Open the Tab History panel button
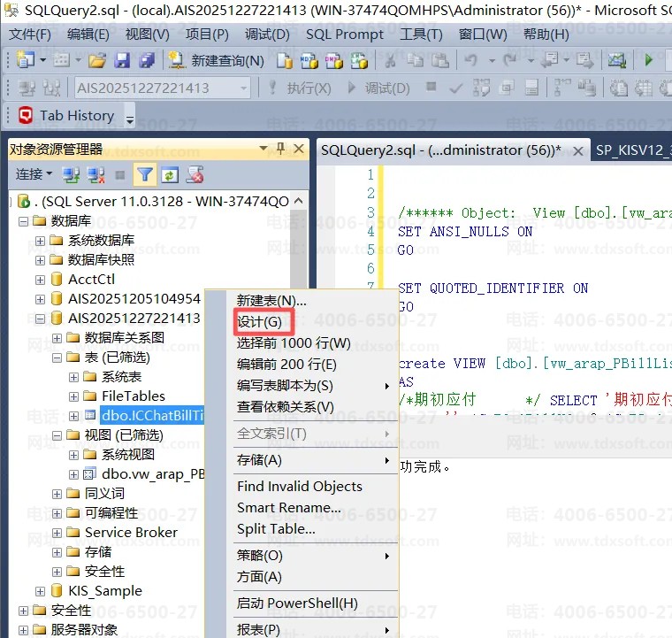672x638 pixels. [x=65, y=116]
